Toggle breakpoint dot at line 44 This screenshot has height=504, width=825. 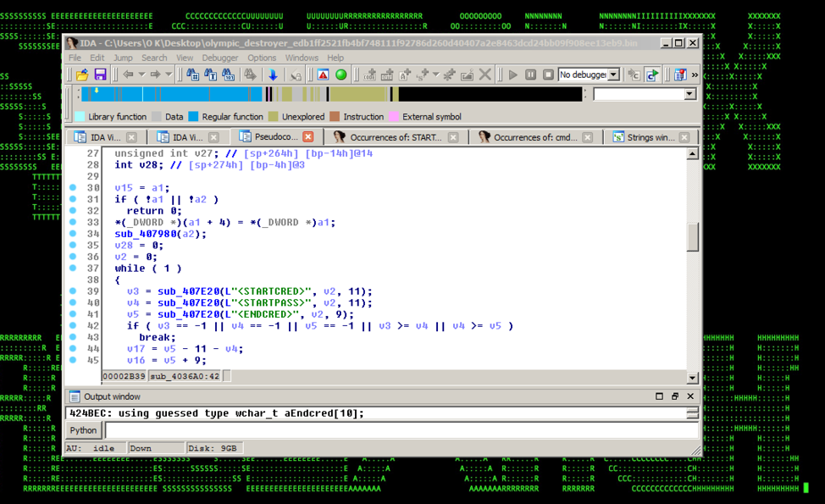pyautogui.click(x=73, y=349)
